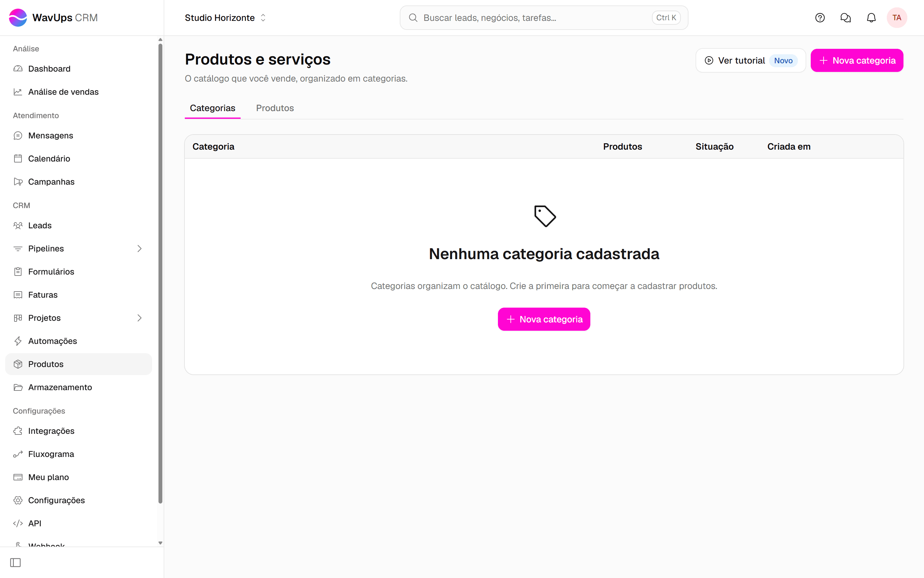The image size is (924, 578).
Task: Open Campanhas in the sidebar
Action: (78, 181)
